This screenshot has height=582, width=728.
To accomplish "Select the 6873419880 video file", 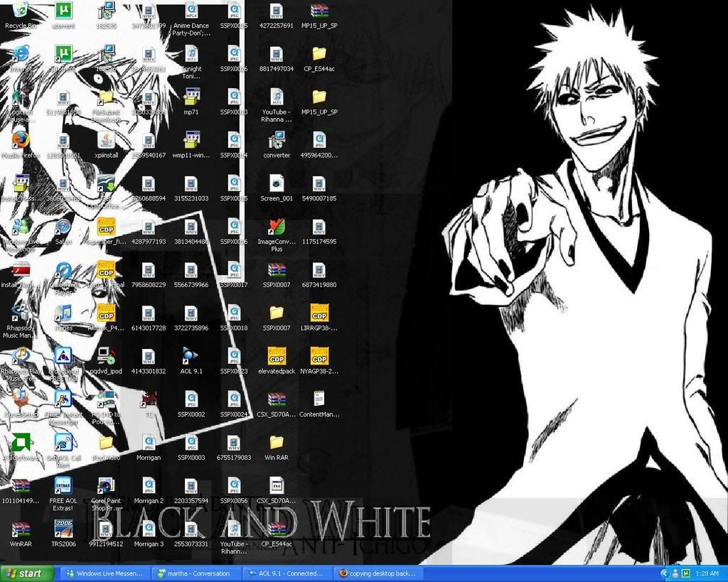I will tap(319, 274).
